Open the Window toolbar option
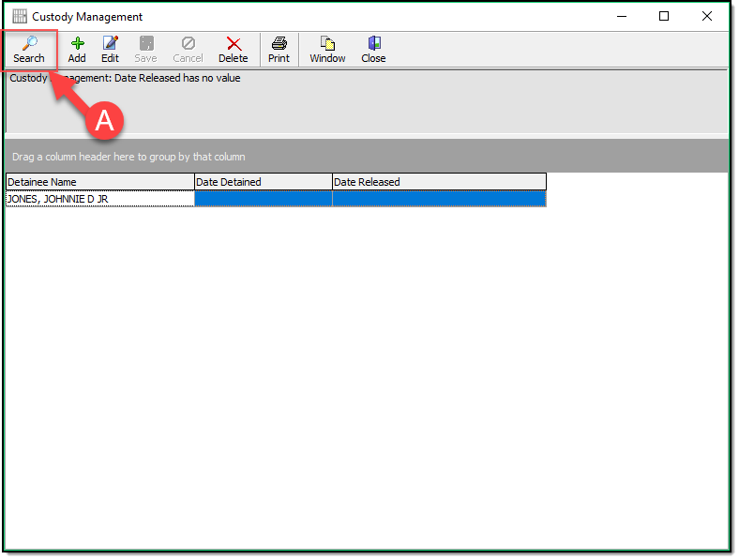Viewport: 739px width, 560px height. 327,43
